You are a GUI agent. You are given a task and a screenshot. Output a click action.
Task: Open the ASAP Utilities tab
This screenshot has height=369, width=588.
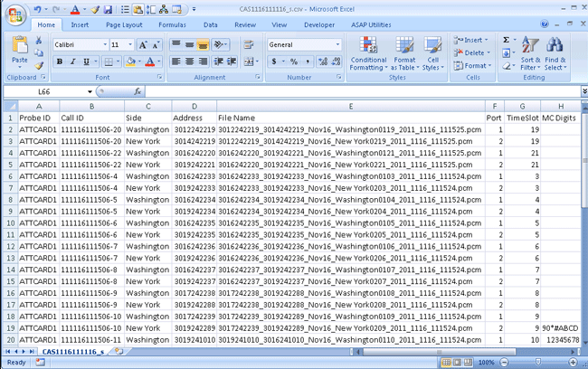click(371, 24)
